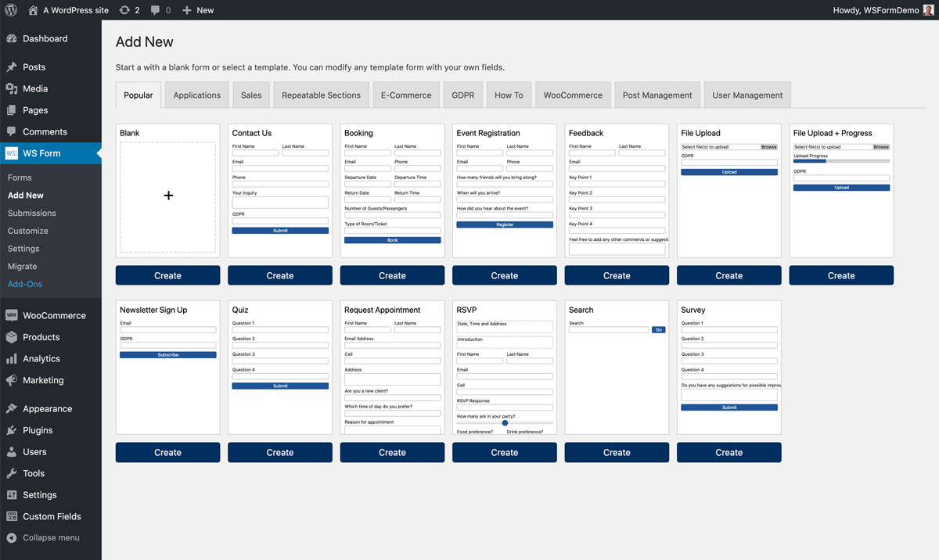Open WS Form Settings submenu link
The image size is (939, 560).
point(23,249)
